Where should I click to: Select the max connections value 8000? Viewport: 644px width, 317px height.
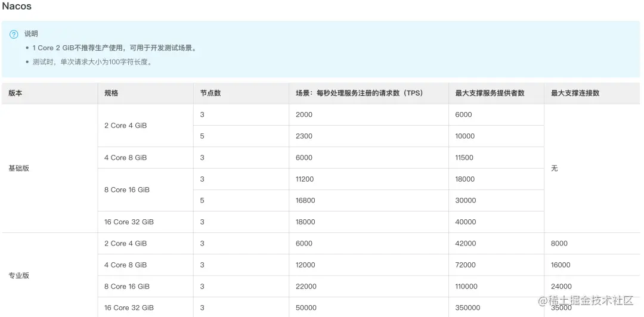559,244
